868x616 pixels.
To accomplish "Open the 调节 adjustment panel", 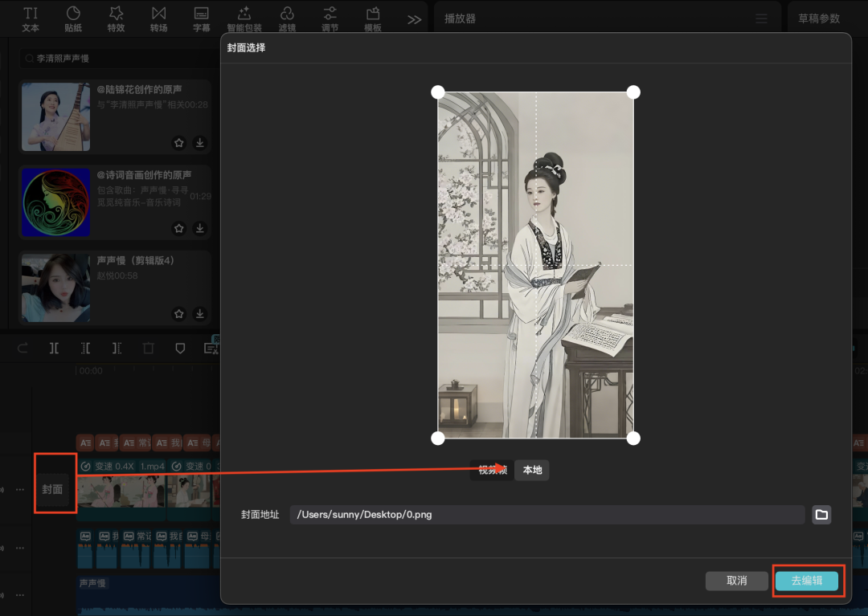I will 330,18.
